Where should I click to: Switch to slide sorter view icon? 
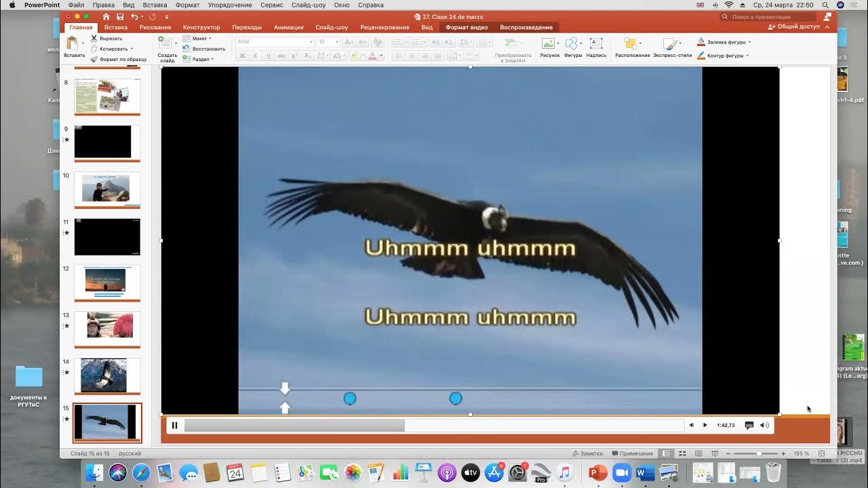coord(682,453)
